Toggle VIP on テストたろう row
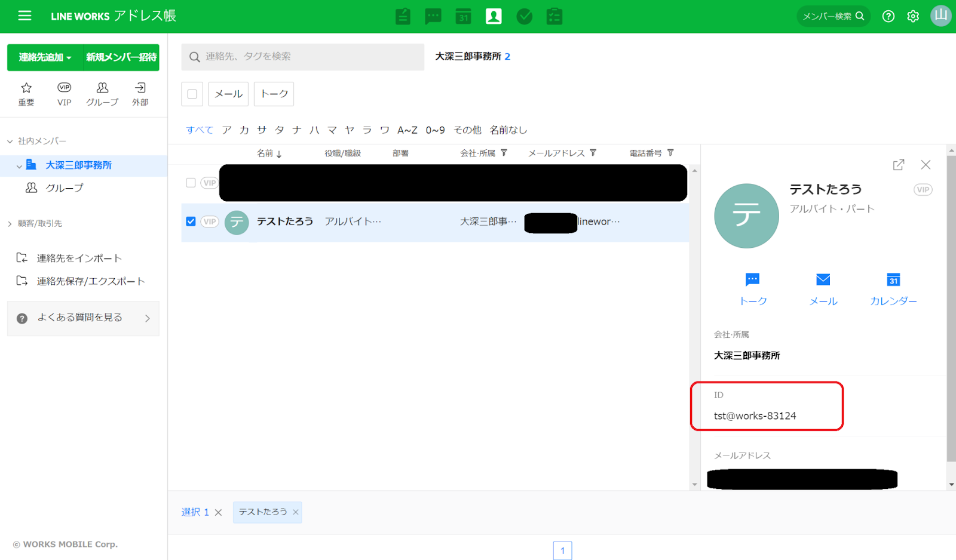The height and width of the screenshot is (560, 956). coord(209,221)
